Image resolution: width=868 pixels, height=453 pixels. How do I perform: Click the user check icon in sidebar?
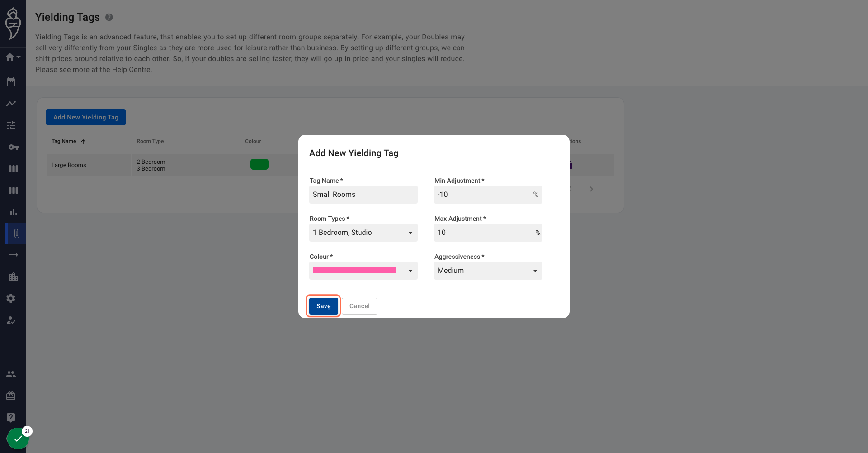[x=11, y=320]
